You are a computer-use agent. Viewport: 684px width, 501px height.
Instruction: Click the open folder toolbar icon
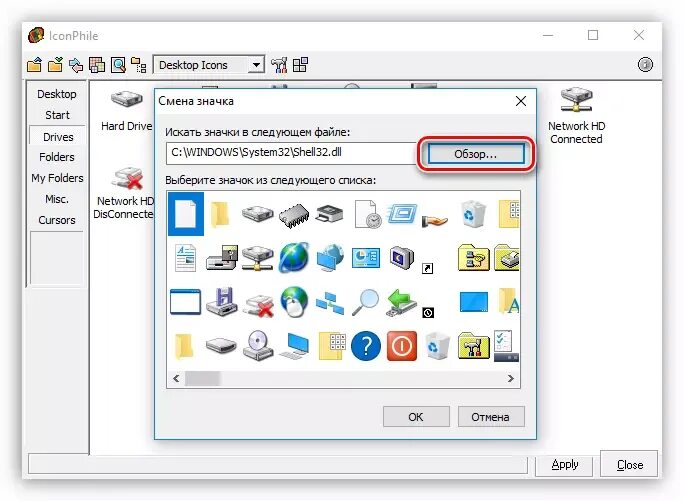tap(34, 65)
